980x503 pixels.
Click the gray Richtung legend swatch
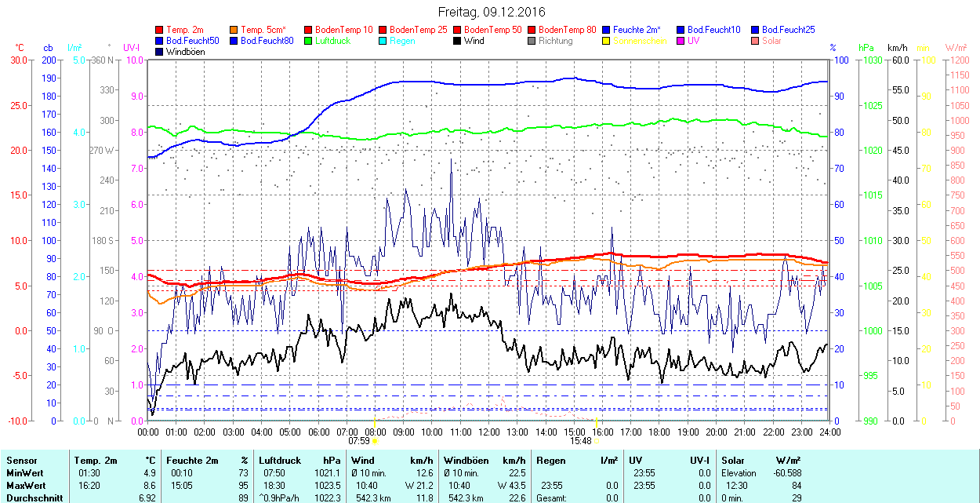coord(532,41)
